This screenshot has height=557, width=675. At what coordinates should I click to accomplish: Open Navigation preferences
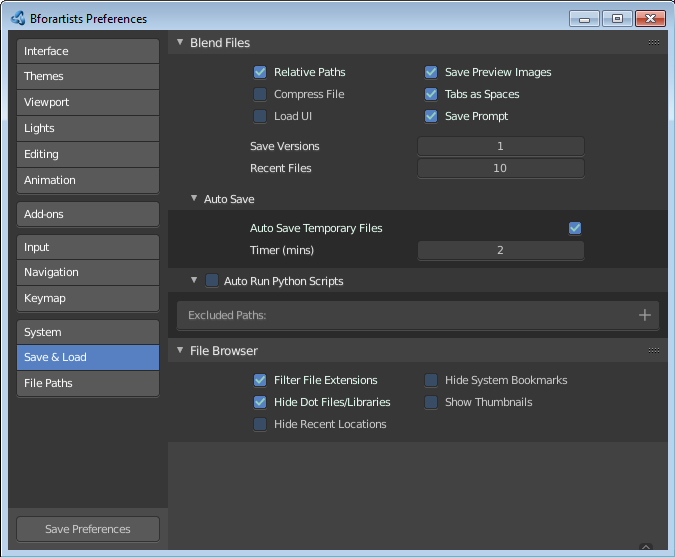pos(88,272)
